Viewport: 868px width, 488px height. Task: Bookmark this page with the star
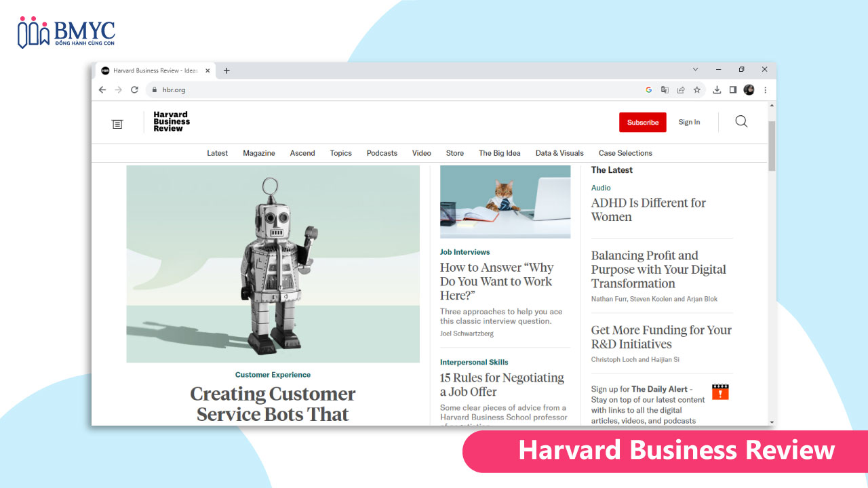(697, 89)
